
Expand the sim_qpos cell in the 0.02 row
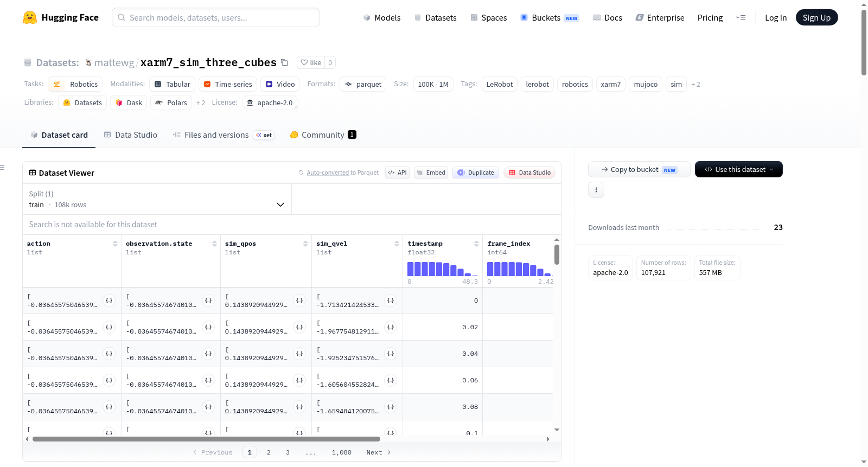[x=299, y=327]
